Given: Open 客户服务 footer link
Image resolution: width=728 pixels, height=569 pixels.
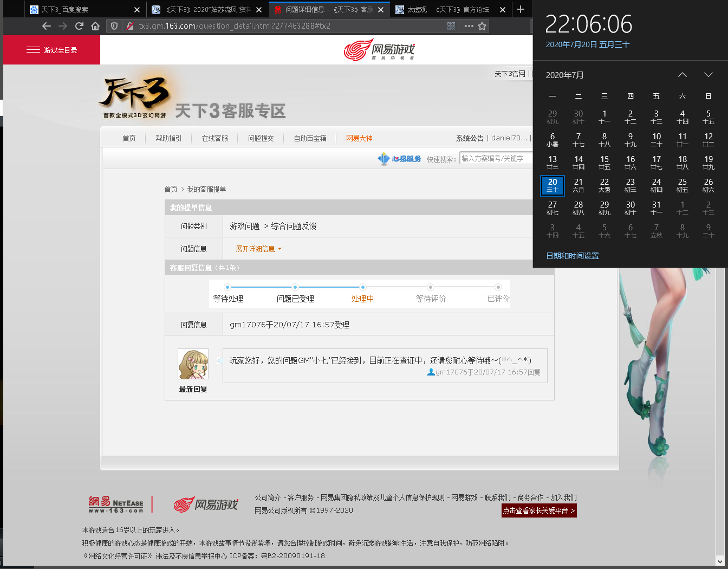Looking at the screenshot, I should [x=301, y=497].
